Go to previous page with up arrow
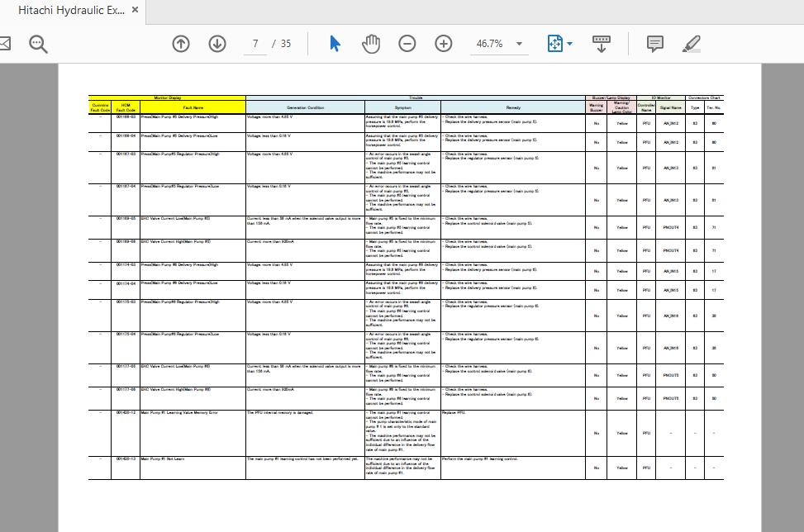The width and height of the screenshot is (804, 532). (x=181, y=44)
